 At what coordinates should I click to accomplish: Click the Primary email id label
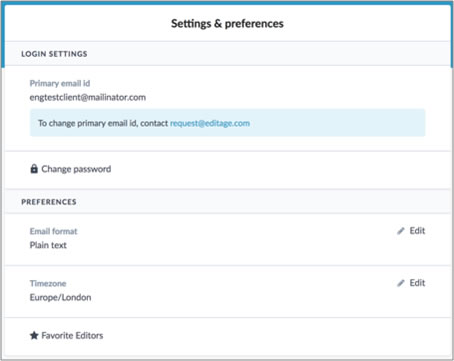[x=60, y=83]
